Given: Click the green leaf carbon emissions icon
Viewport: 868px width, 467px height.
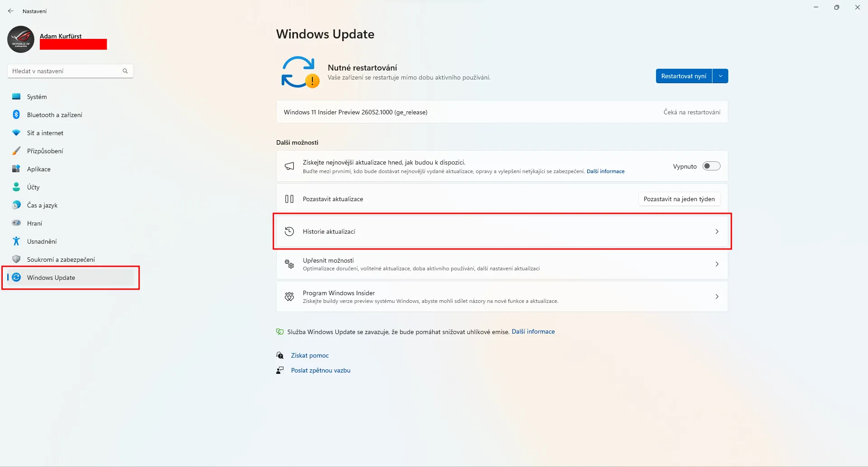Looking at the screenshot, I should coord(280,332).
